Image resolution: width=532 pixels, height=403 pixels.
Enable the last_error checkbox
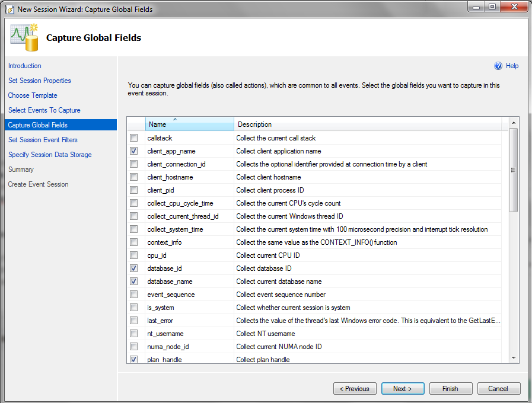click(x=134, y=320)
